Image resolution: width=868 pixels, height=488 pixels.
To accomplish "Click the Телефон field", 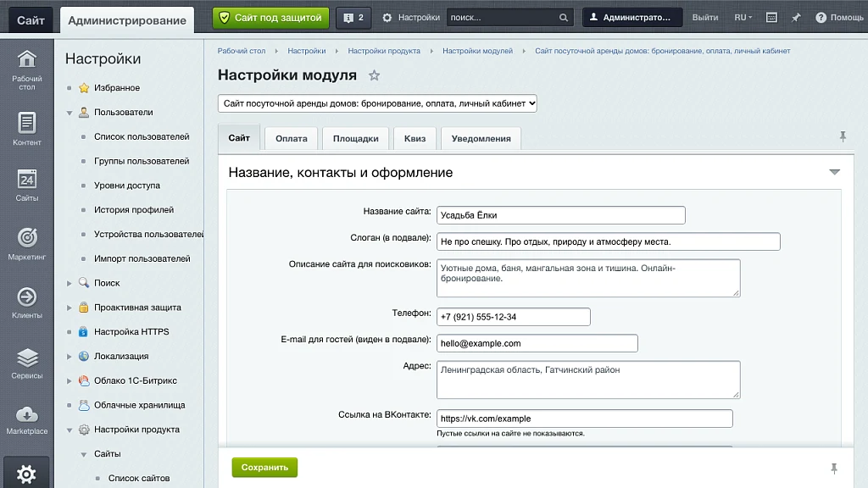I will (513, 317).
